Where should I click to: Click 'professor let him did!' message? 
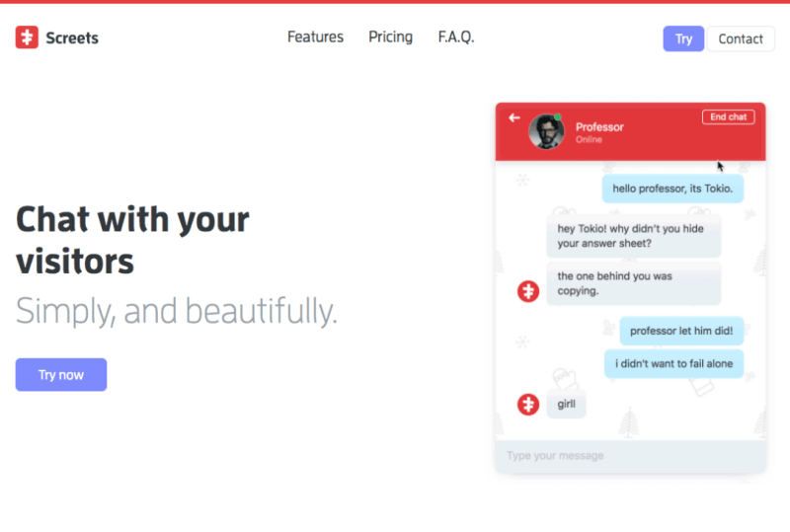(x=681, y=331)
